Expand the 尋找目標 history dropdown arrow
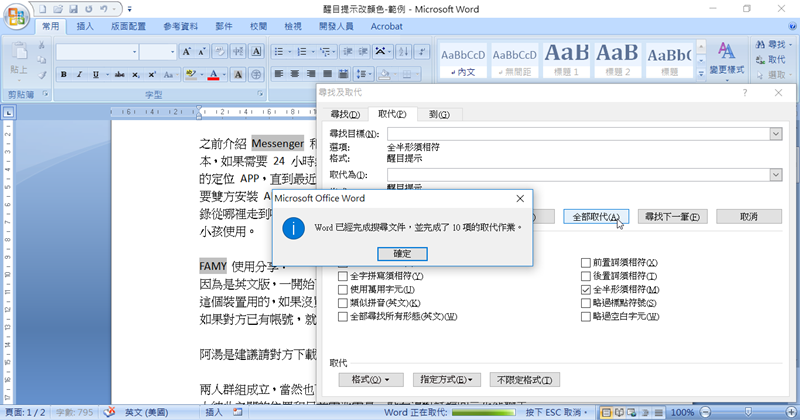Screen dimensions: 800x420 (x=776, y=134)
